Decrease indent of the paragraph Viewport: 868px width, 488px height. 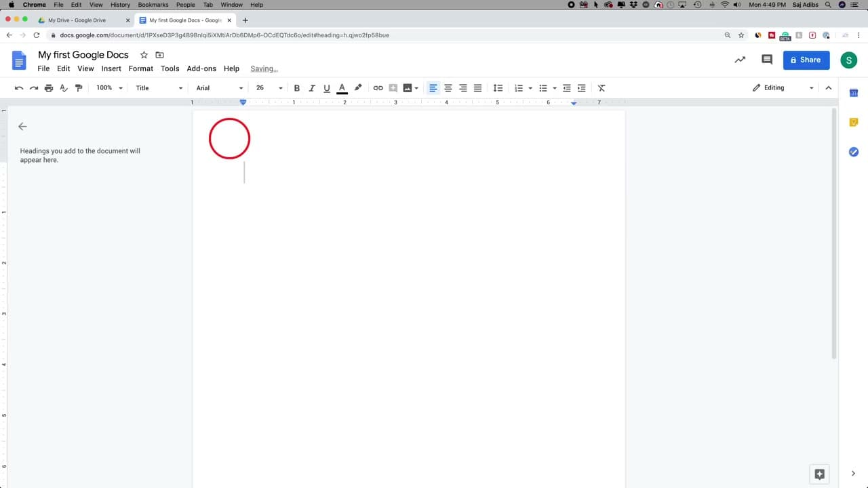pyautogui.click(x=567, y=88)
